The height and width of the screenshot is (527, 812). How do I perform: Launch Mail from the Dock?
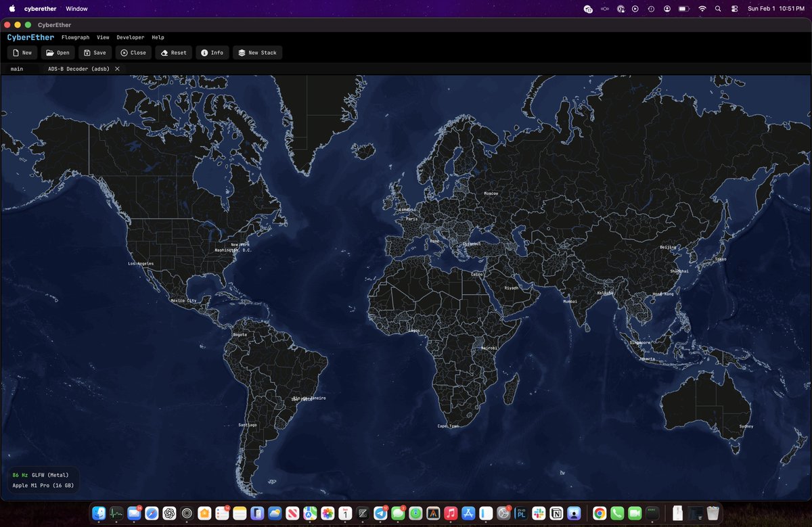(x=134, y=513)
